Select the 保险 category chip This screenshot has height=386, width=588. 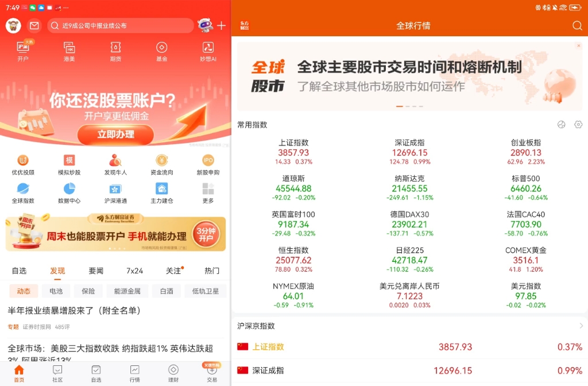click(88, 291)
